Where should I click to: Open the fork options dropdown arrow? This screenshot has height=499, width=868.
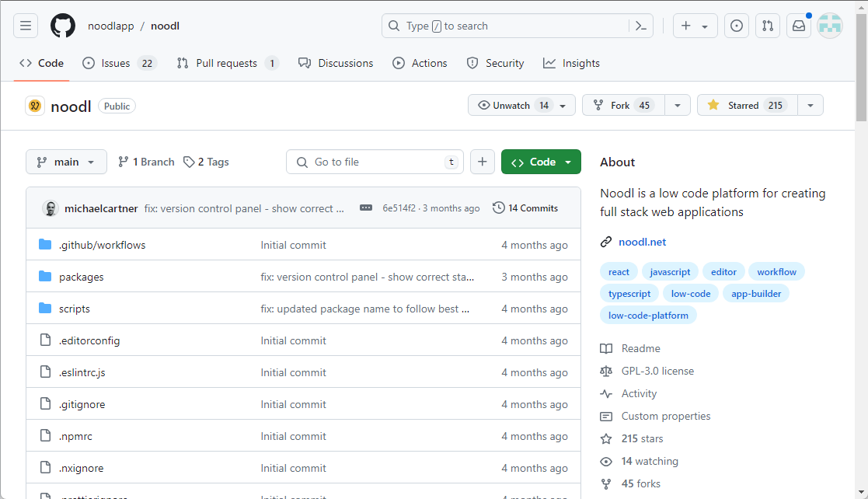coord(677,105)
